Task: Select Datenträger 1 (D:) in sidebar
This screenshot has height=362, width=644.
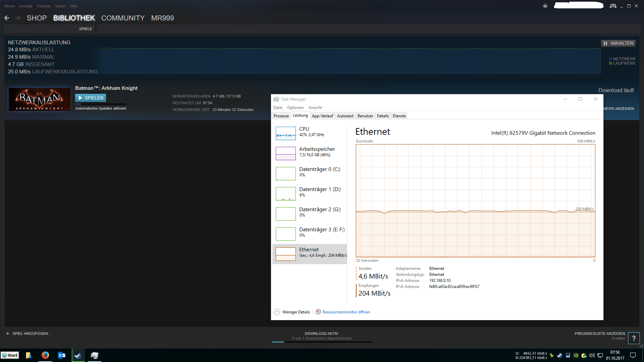Action: click(x=310, y=193)
